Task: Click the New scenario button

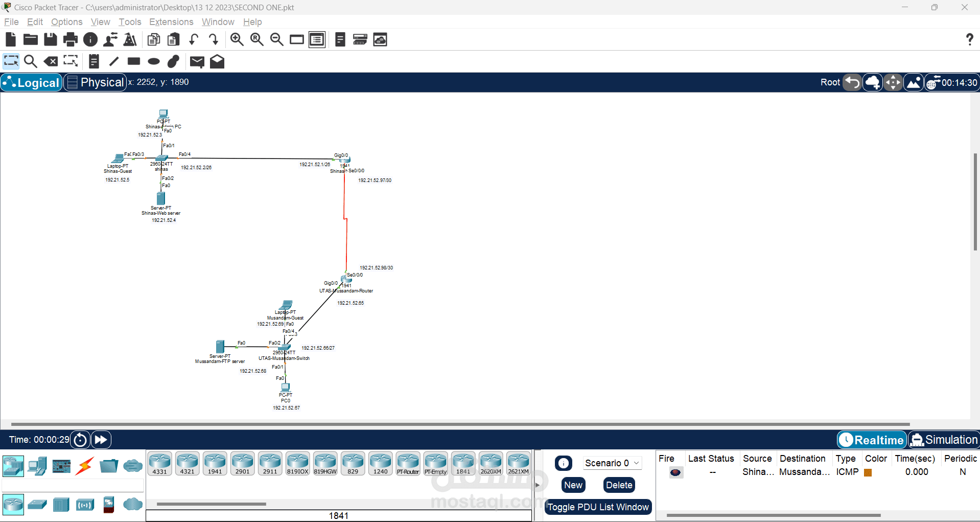Action: (x=573, y=485)
